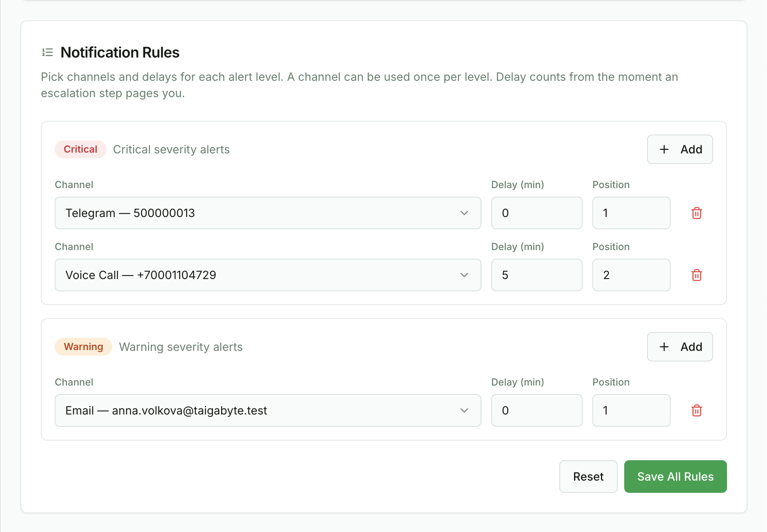
Task: Click the red Critical badge
Action: tap(80, 149)
